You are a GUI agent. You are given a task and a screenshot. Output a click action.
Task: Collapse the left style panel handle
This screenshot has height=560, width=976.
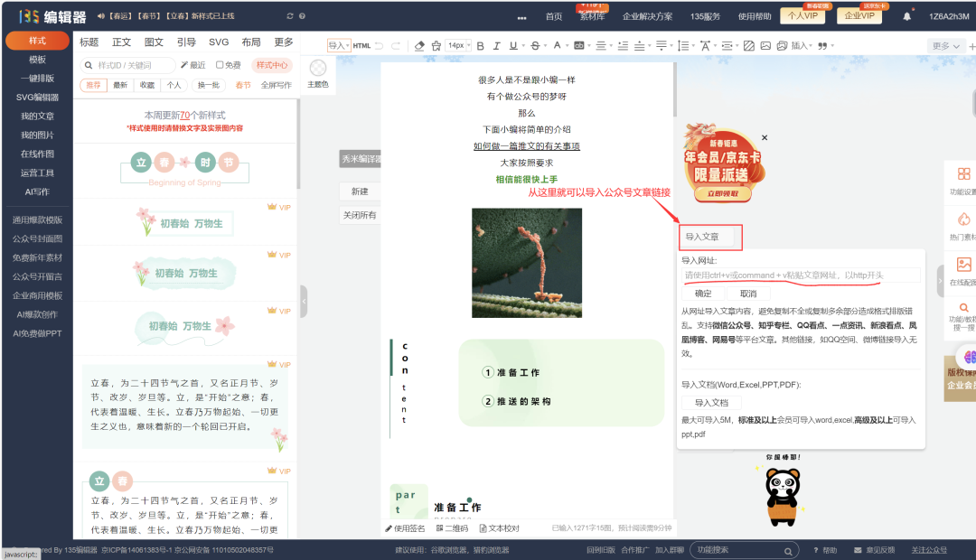tap(304, 301)
